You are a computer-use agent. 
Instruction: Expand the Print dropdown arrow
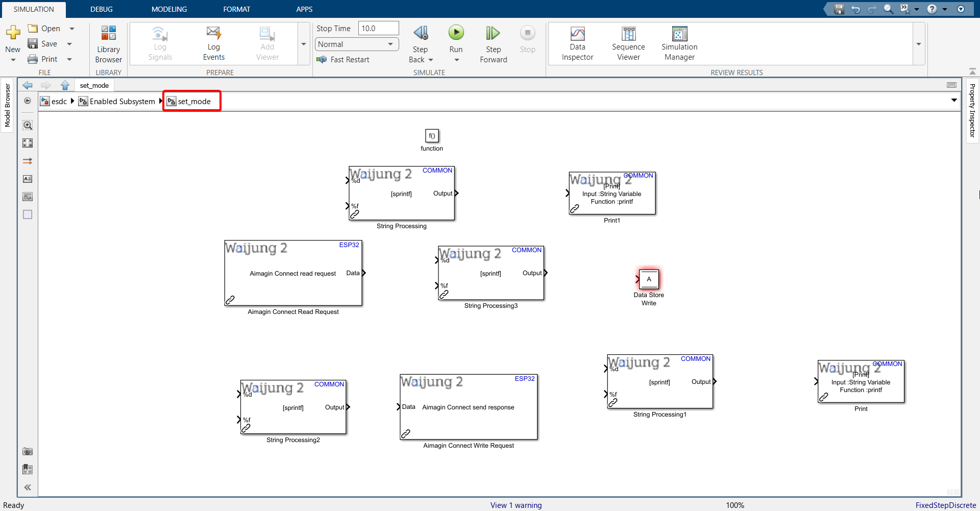69,59
